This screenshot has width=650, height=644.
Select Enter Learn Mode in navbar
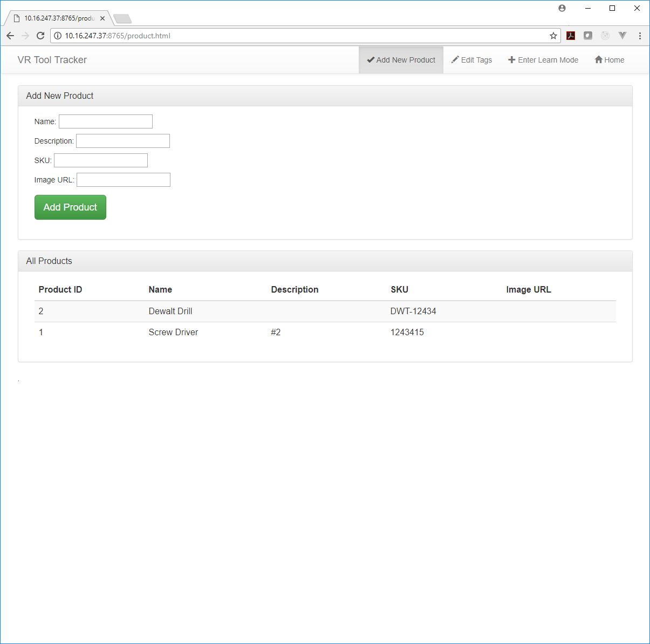tap(543, 60)
